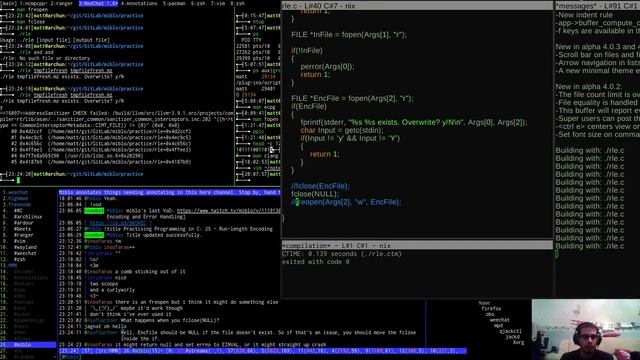The width and height of the screenshot is (640, 360).
Task: Click 'CTIME: 0.139 seconds' compilation output
Action: pos(342,254)
